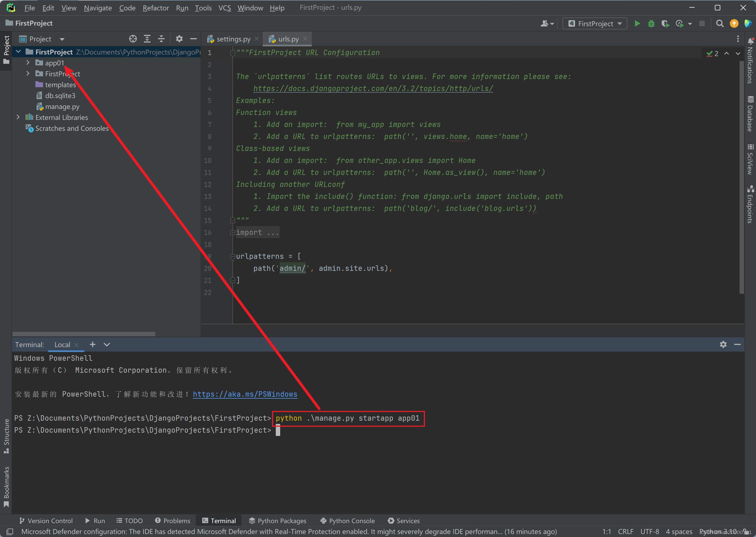Viewport: 756px width, 537px height.
Task: Open the VCS menu
Action: pyautogui.click(x=225, y=8)
